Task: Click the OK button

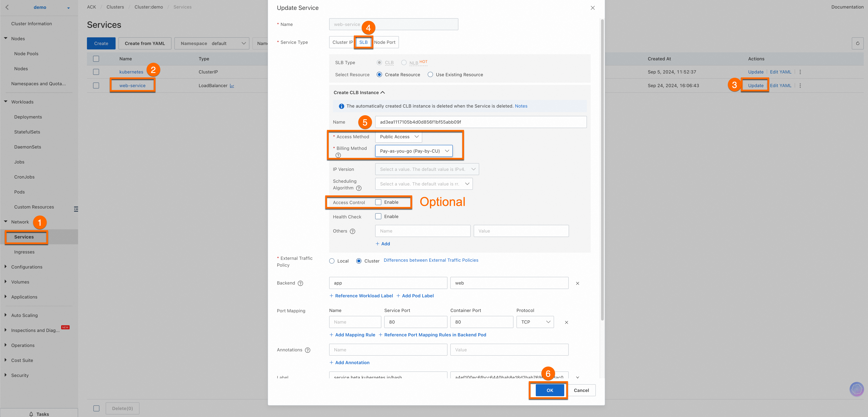Action: [x=550, y=390]
